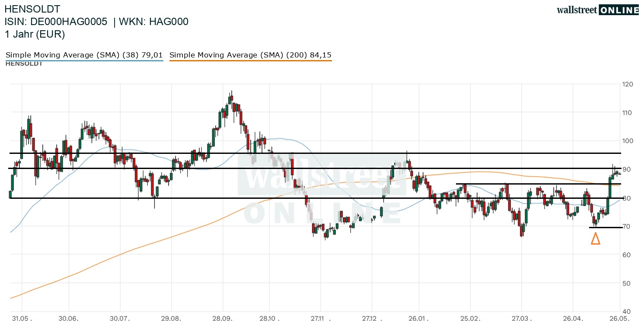This screenshot has width=644, height=322.
Task: Click the 26.05. date axis label
Action: 620,318
